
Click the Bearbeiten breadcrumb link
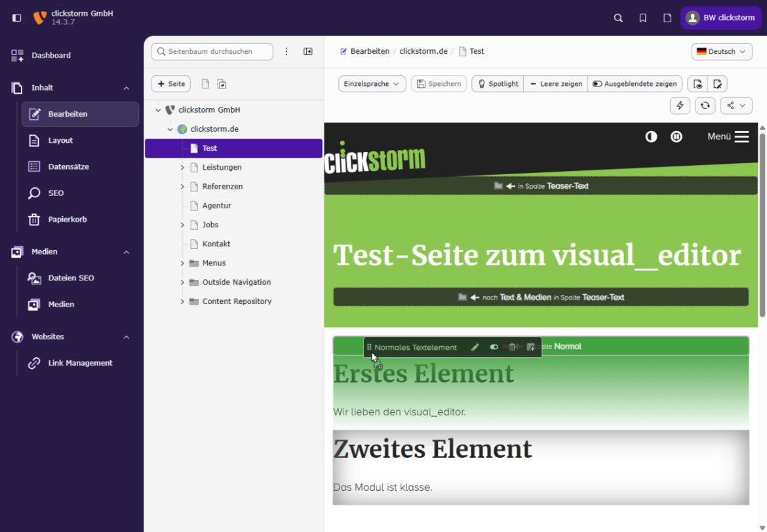365,51
